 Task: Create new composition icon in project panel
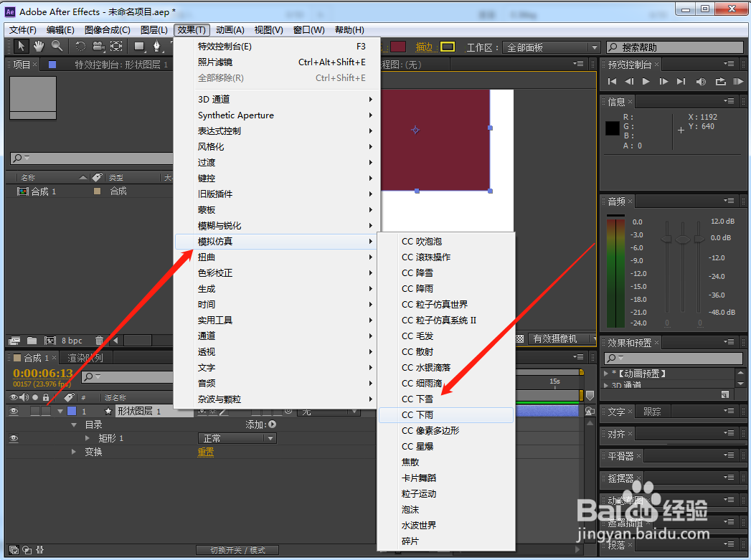(49, 341)
